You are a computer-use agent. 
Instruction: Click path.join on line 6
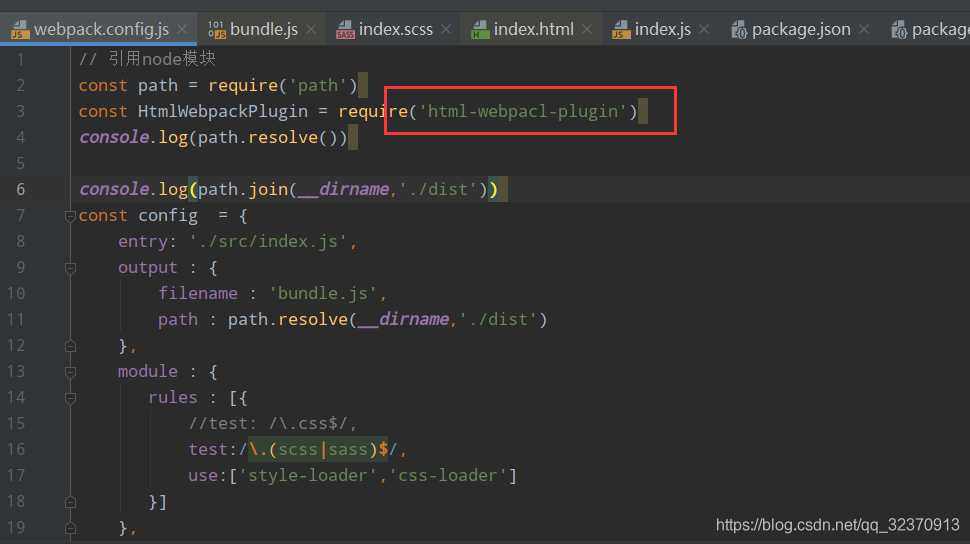(x=242, y=189)
